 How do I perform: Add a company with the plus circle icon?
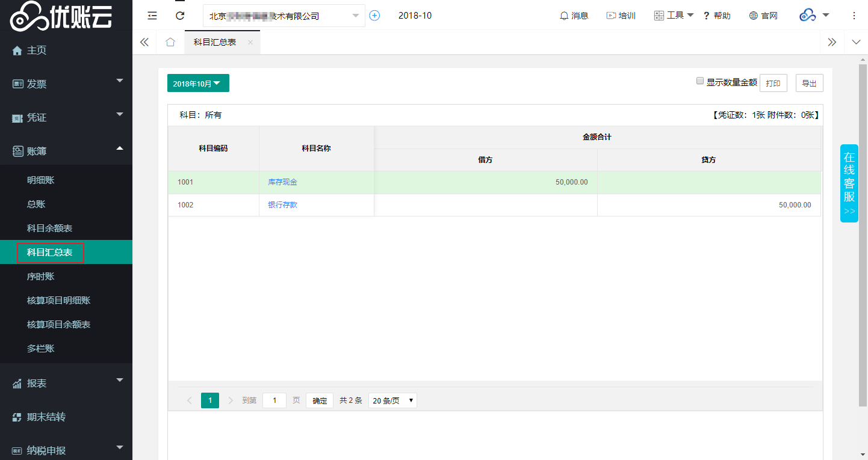(x=374, y=16)
